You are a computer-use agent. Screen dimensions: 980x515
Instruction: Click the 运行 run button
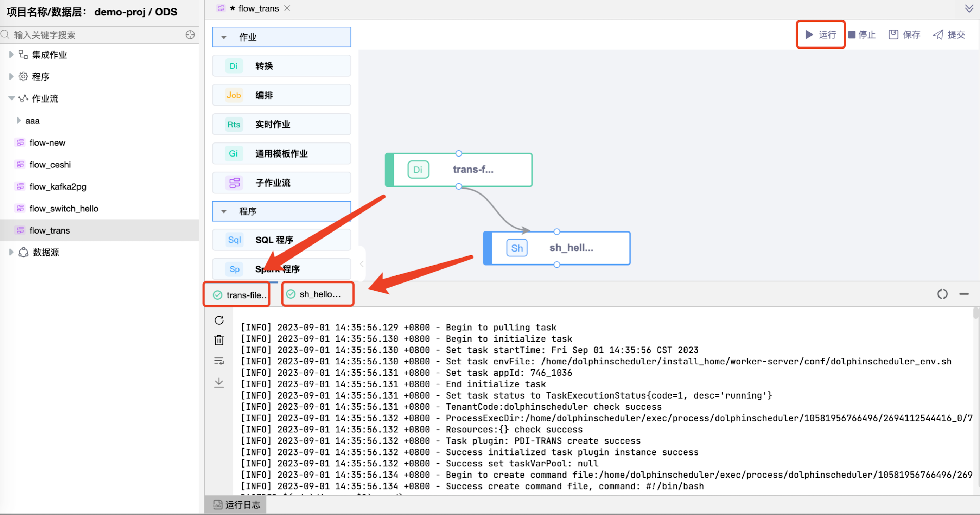point(821,35)
